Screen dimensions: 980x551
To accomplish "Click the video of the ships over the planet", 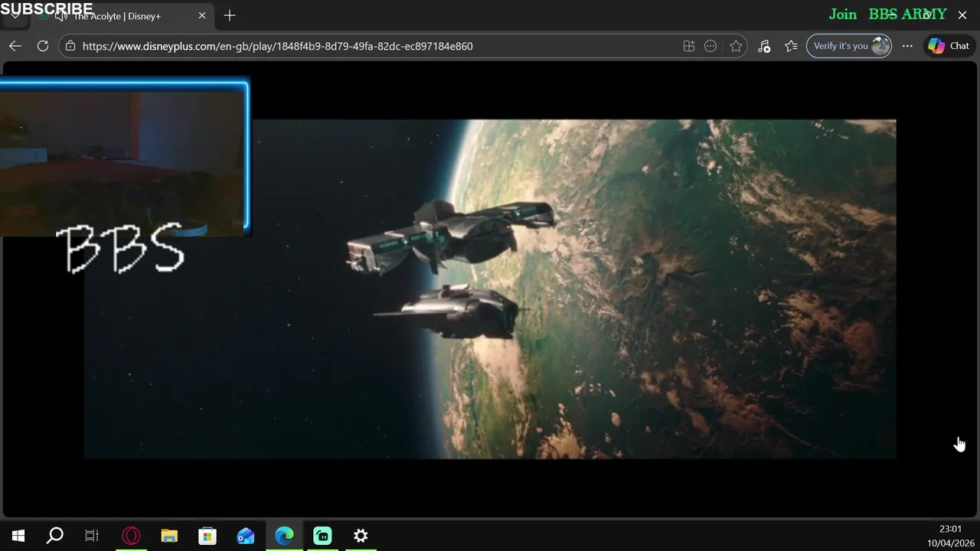I will pyautogui.click(x=490, y=289).
